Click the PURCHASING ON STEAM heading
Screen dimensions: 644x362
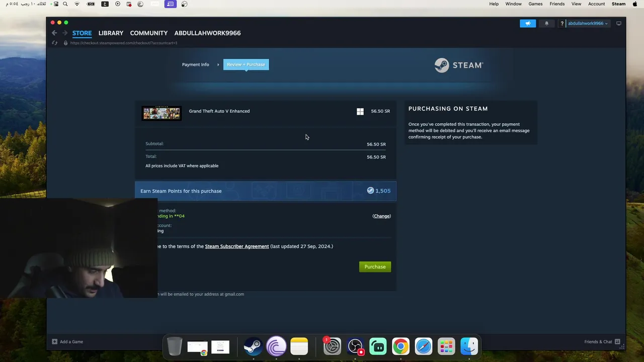448,109
